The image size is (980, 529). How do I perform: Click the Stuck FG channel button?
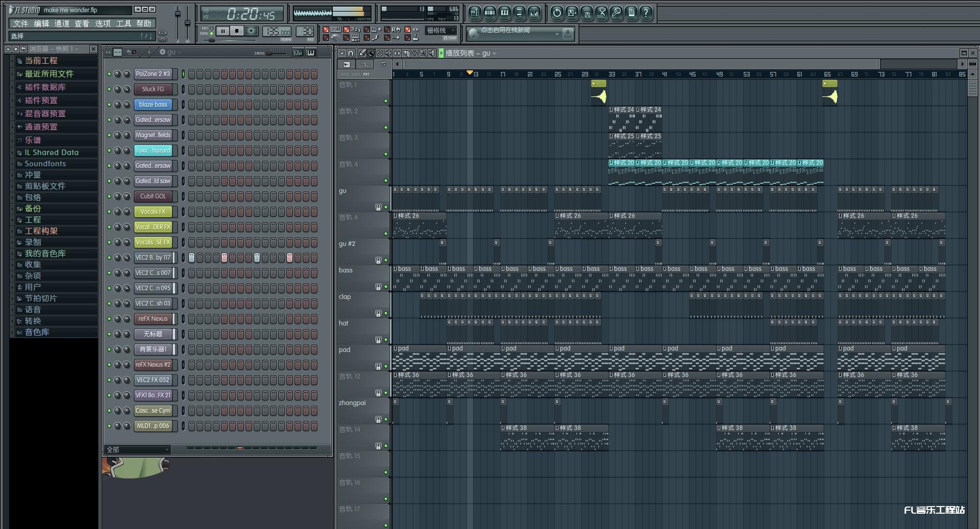tap(153, 89)
